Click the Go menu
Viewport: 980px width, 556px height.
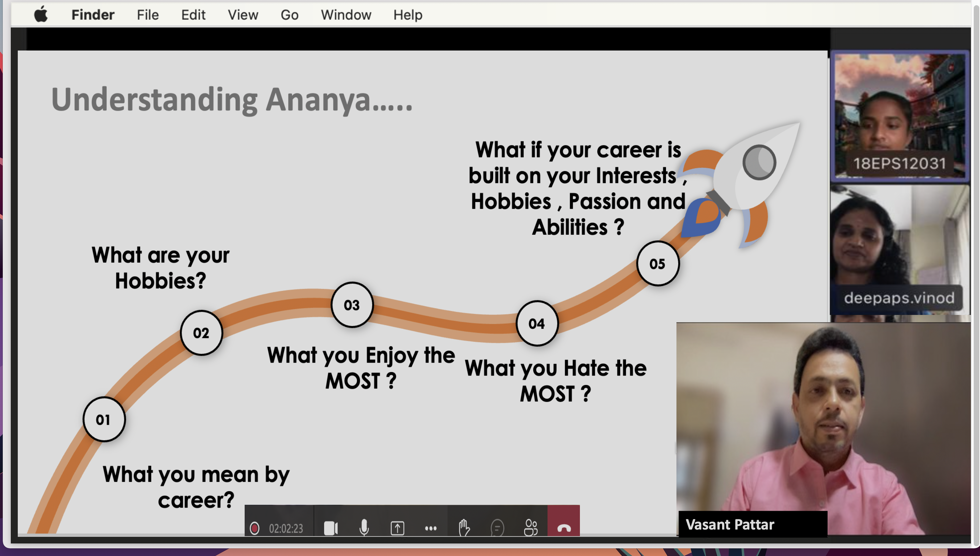click(290, 15)
